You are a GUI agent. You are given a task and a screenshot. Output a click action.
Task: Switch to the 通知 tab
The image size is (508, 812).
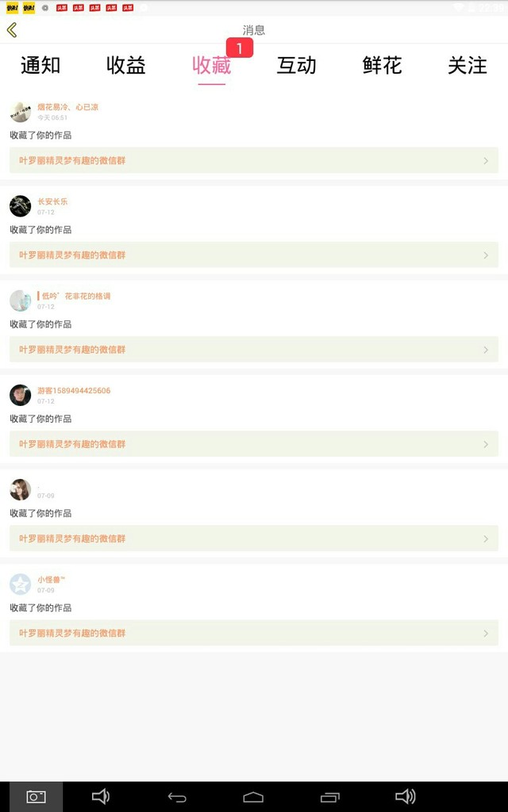(x=40, y=66)
